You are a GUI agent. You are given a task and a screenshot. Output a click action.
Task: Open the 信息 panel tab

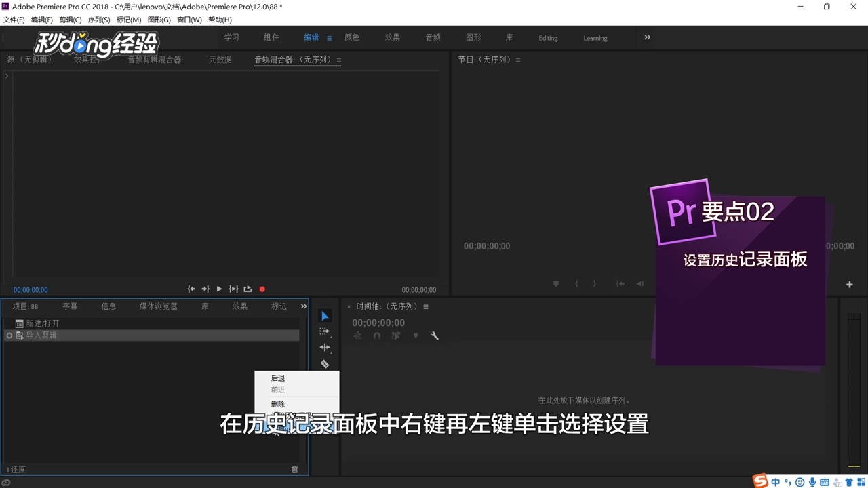(x=108, y=306)
